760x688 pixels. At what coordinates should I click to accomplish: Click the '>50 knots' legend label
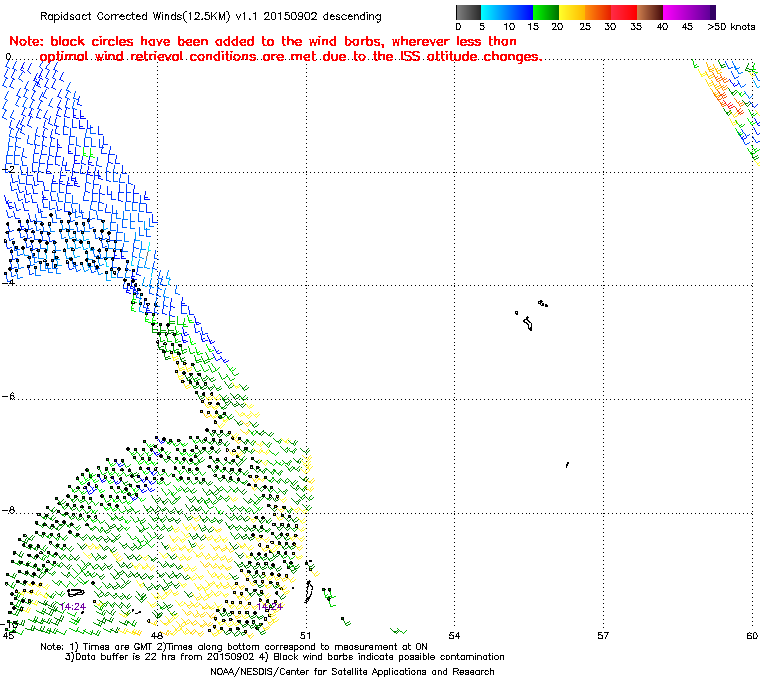pos(731,27)
